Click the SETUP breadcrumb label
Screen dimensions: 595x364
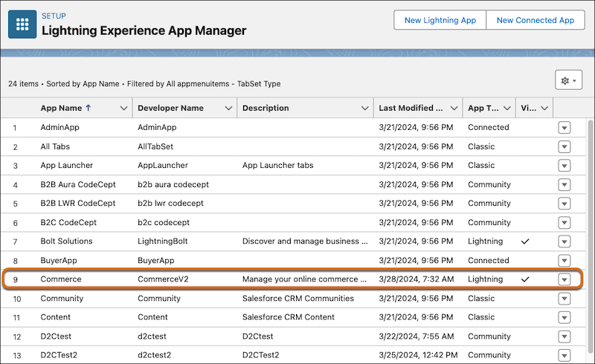54,16
